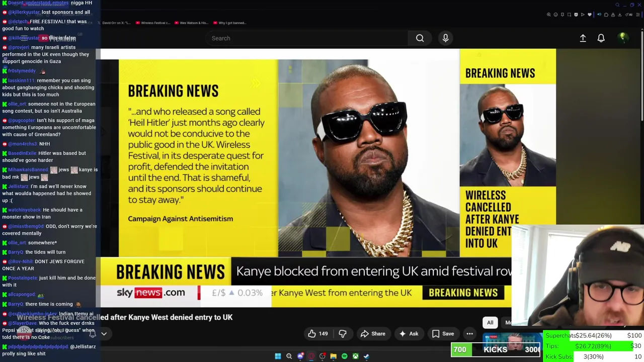This screenshot has height=362, width=644.
Task: Share the Wireless Festival video
Action: point(373,334)
